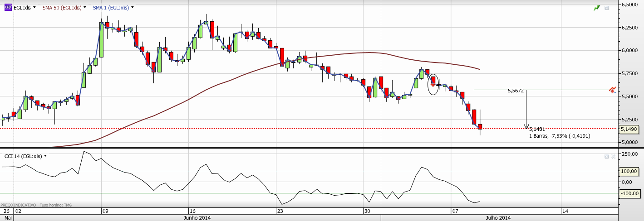Image resolution: width=644 pixels, height=221 pixels.
Task: Expand the SMA 1 (EGL:xlis) options
Action: (132, 8)
